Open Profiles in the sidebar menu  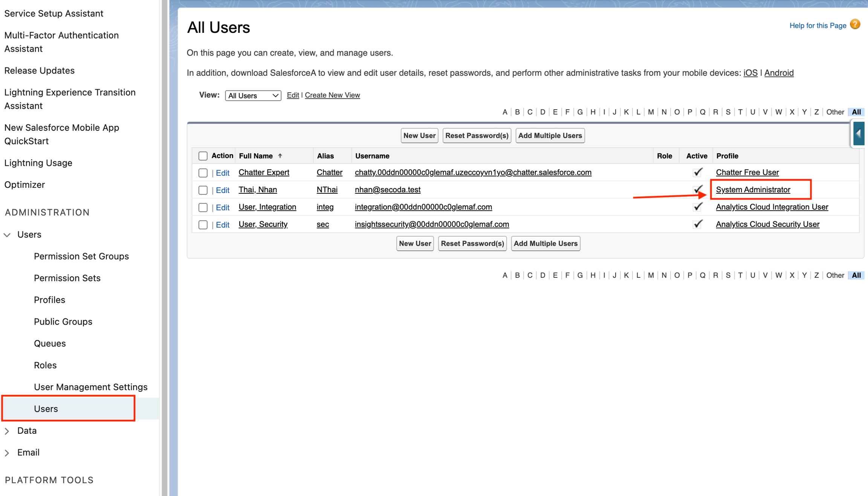(x=49, y=300)
